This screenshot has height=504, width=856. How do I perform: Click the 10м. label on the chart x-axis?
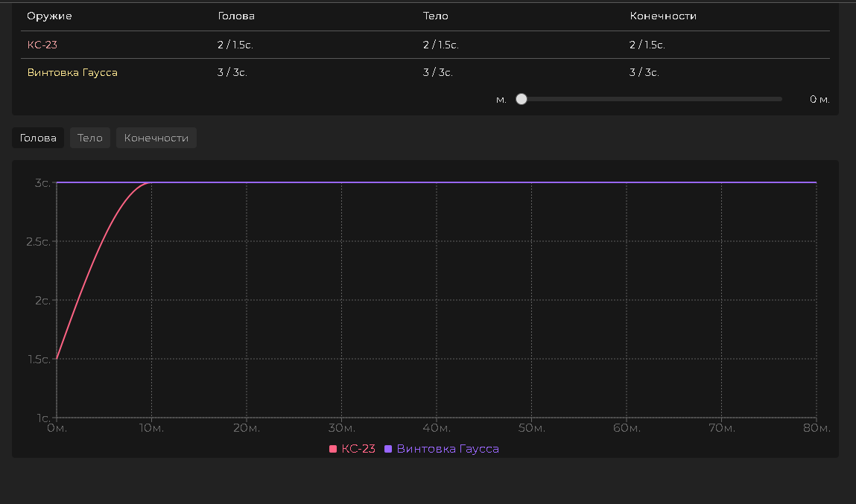click(151, 428)
